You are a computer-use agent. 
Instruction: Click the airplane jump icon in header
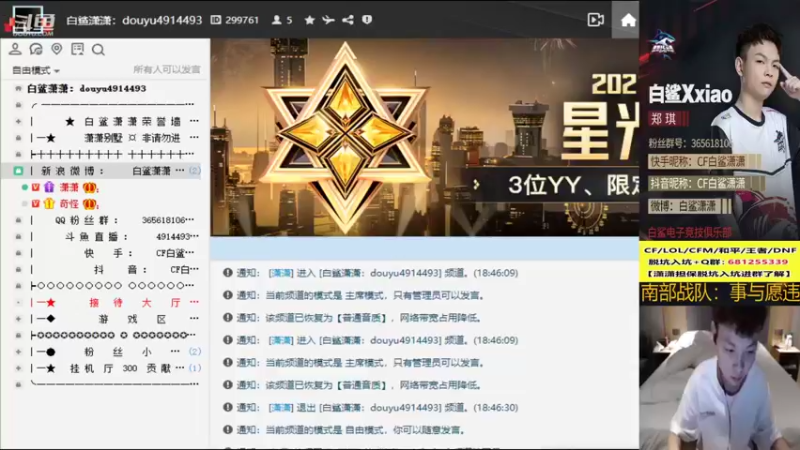pos(328,20)
